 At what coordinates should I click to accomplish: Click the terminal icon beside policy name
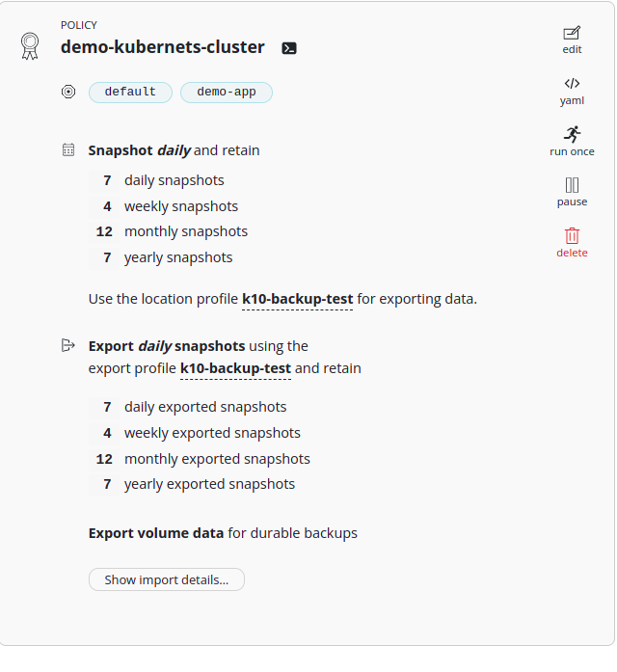click(x=288, y=48)
